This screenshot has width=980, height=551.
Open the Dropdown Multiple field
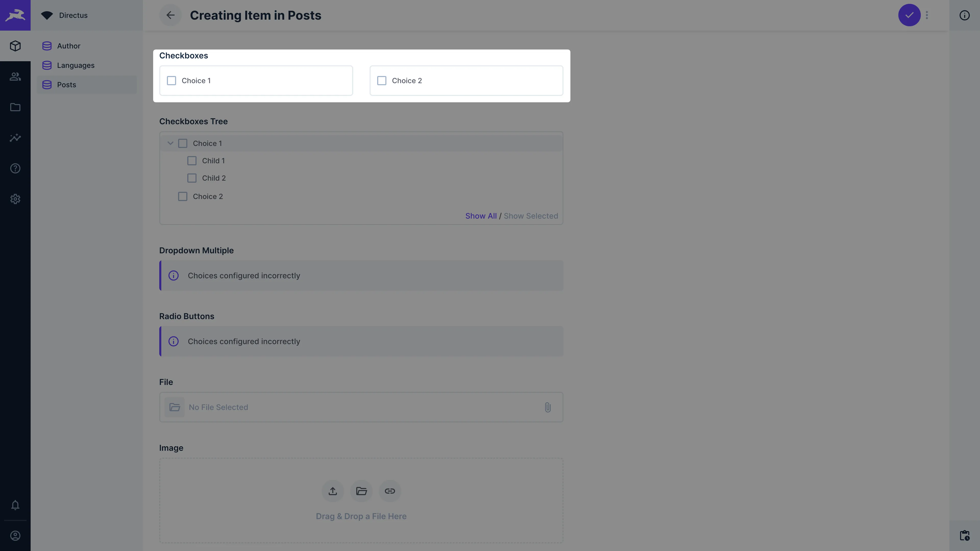[x=361, y=275]
